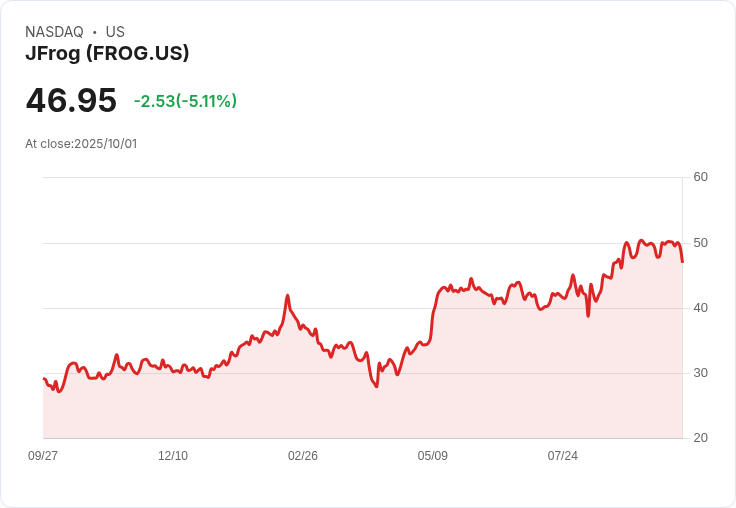
Task: Select the US market label
Action: [115, 32]
